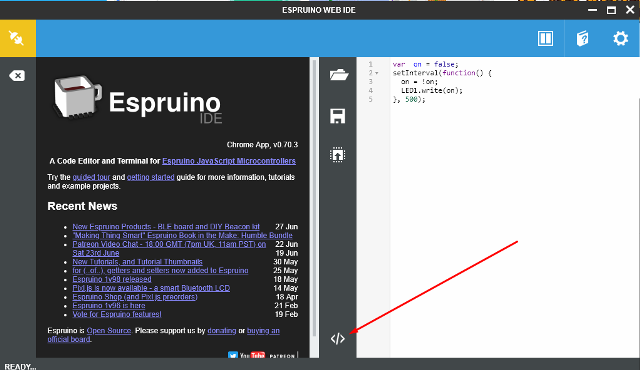Click code line 'LED1.write(on);'
The height and width of the screenshot is (370, 640).
coord(432,91)
